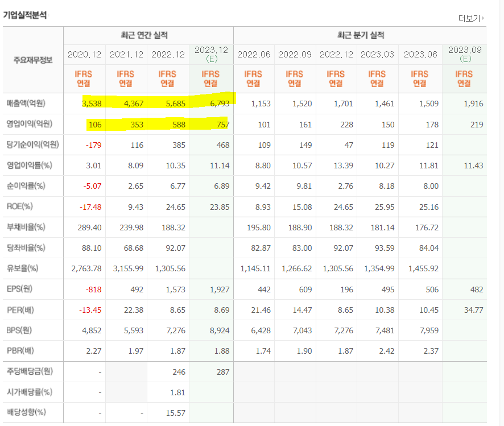Click the ROE(%) row label

19,206
